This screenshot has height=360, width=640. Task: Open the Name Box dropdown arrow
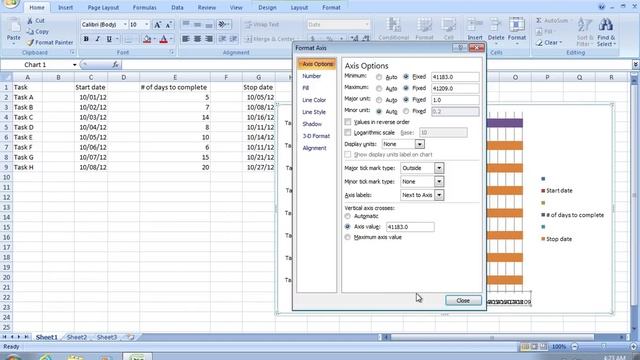tap(75, 65)
